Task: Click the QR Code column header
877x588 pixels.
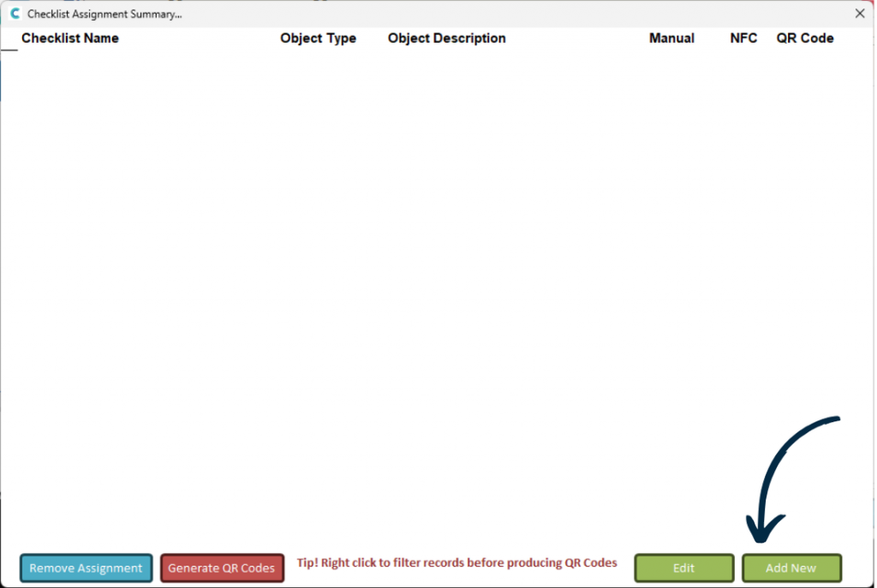Action: pos(804,39)
